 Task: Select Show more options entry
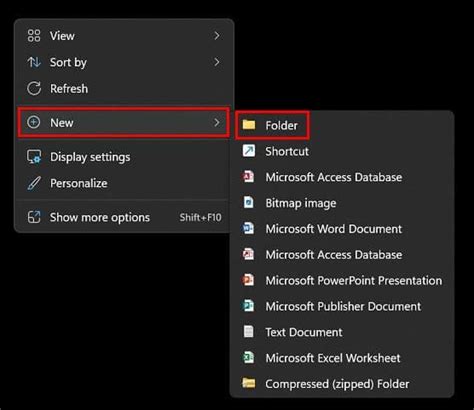tap(123, 217)
